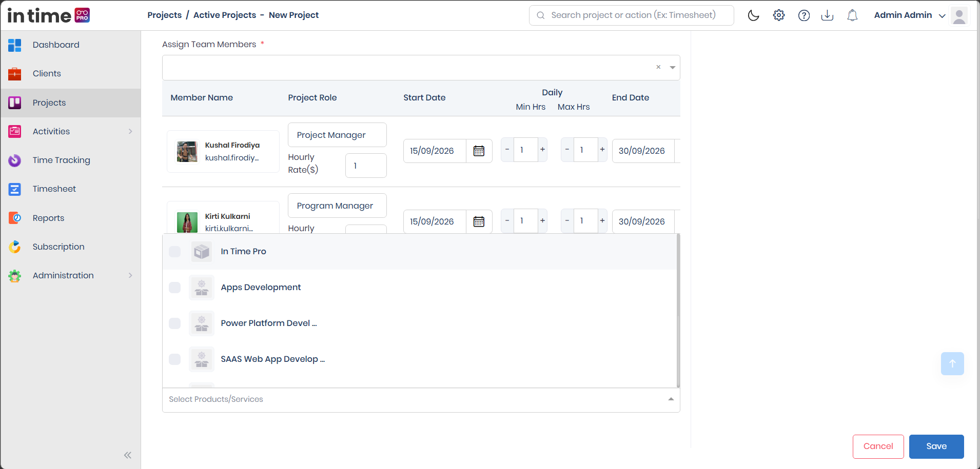The height and width of the screenshot is (469, 980).
Task: Click the Clients briefcase icon
Action: 15,74
